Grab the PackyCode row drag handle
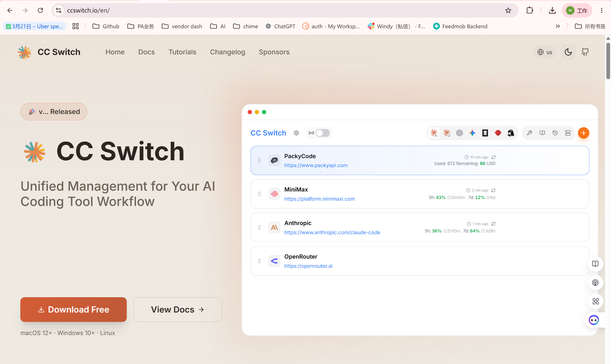Screen dimensions: 611x364 click(x=260, y=161)
